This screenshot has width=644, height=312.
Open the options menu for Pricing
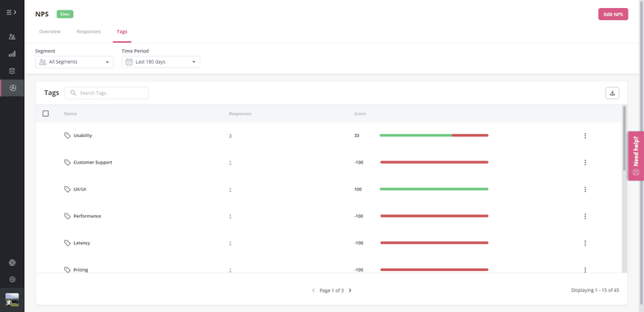click(x=585, y=269)
